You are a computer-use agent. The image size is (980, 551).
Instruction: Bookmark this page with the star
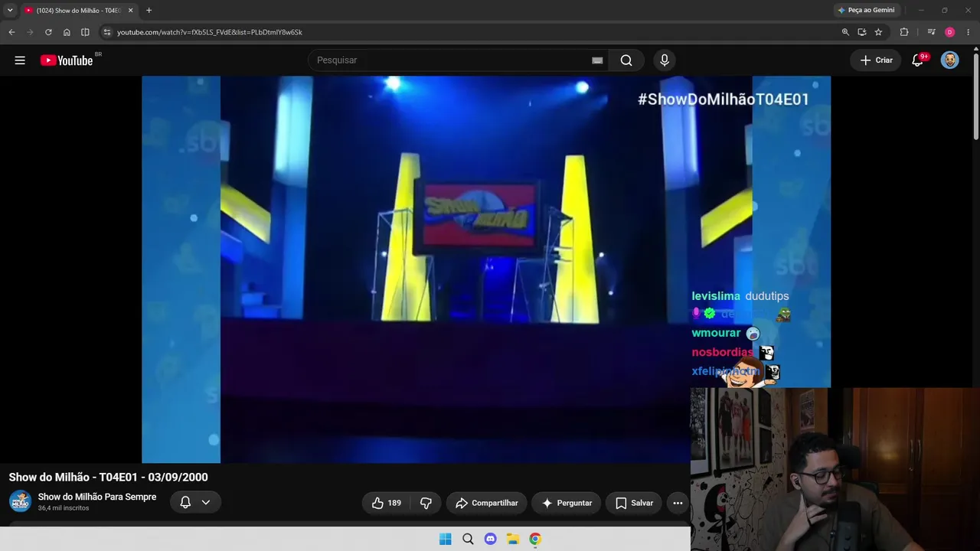pyautogui.click(x=878, y=32)
